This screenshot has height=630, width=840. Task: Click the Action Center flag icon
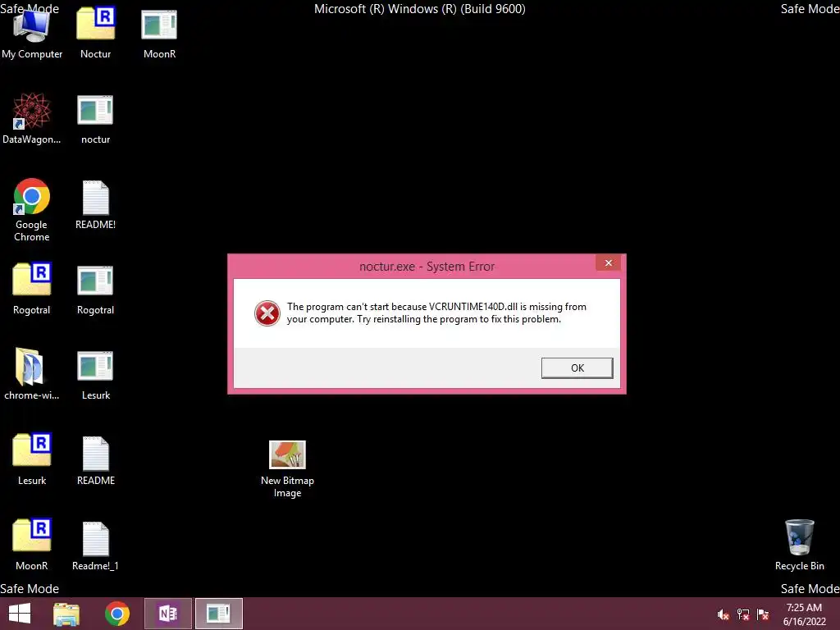763,614
